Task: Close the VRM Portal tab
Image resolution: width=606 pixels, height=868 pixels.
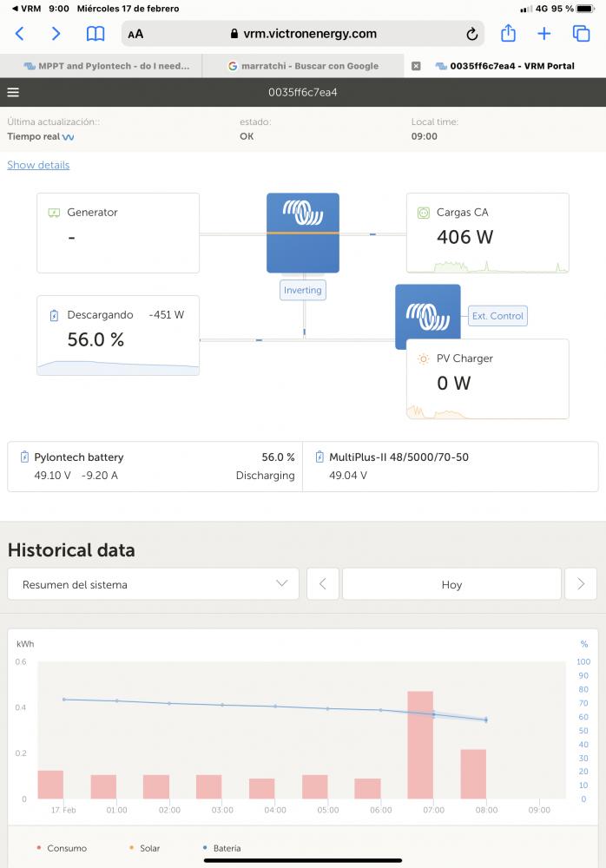Action: pos(416,66)
